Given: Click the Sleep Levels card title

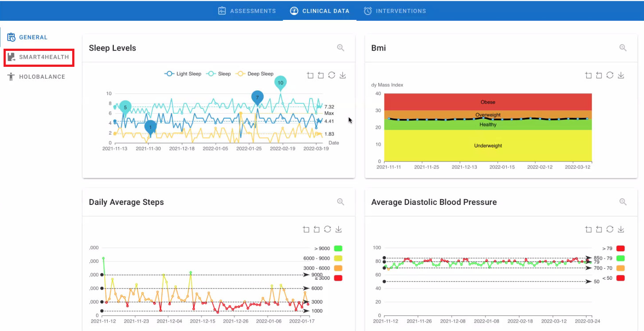Looking at the screenshot, I should point(113,48).
